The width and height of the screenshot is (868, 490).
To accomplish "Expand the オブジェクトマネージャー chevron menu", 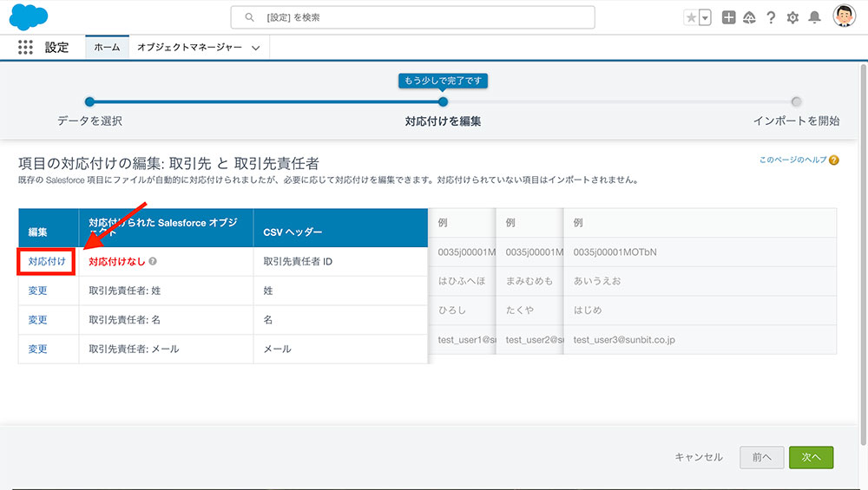I will [256, 48].
